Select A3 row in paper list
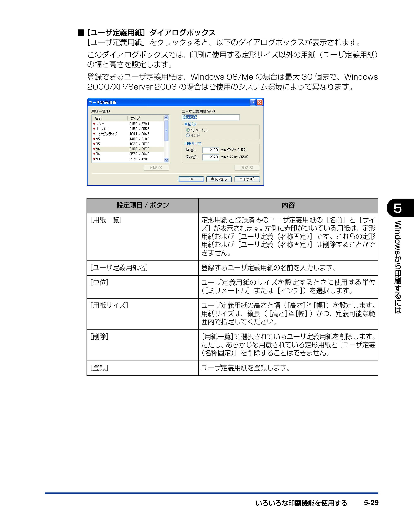The image size is (414, 532). [128, 159]
